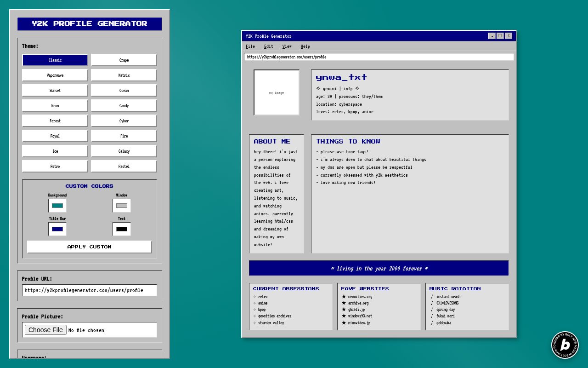Viewport: 588px width, 368px height.
Task: Click "stardew valley" in Current Obsessions
Action: (x=271, y=323)
